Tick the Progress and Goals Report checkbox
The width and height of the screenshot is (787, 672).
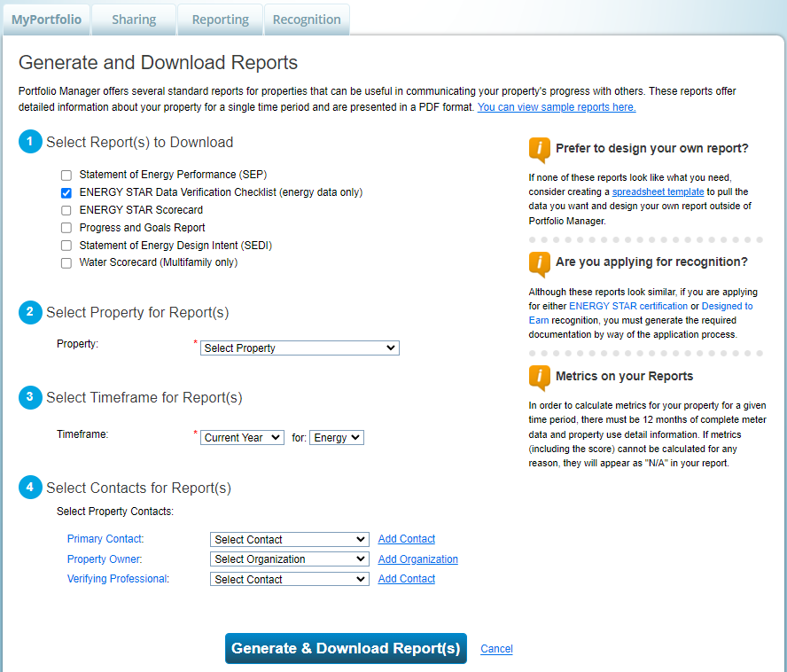[66, 228]
